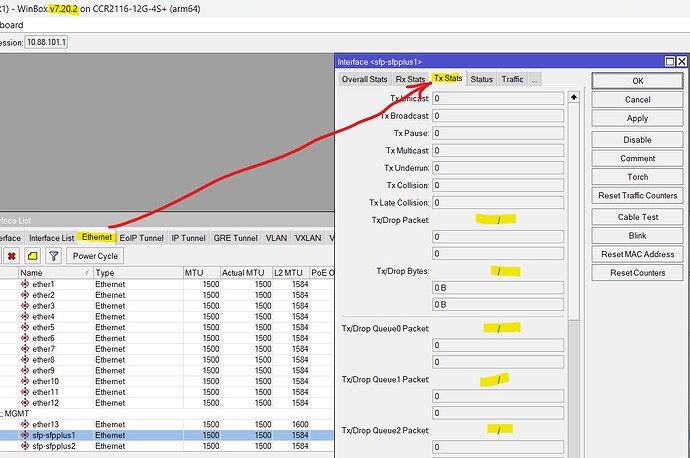Open the filter funnel icon
Image resolution: width=690 pixels, height=458 pixels.
54,256
